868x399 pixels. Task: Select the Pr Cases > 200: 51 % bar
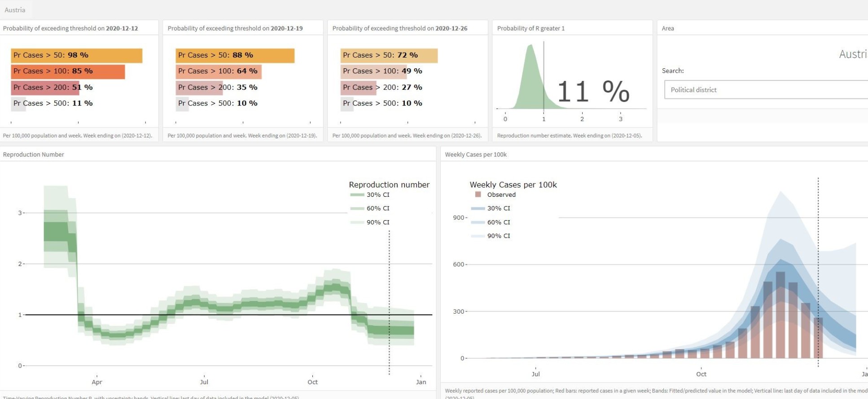pos(45,88)
